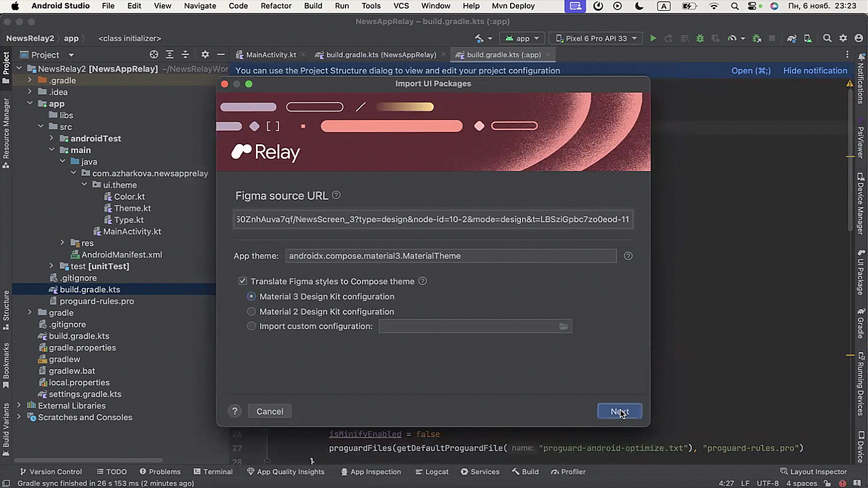Screen dimensions: 868x488
Task: Open Resource Manager side panel
Action: click(6, 134)
